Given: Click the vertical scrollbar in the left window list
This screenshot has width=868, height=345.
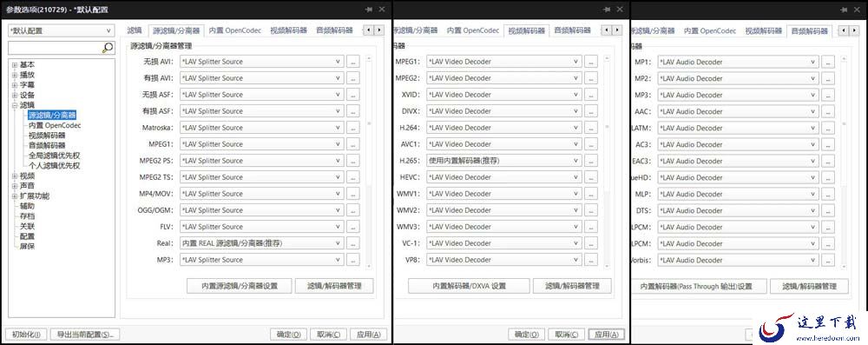Looking at the screenshot, I should 369,161.
